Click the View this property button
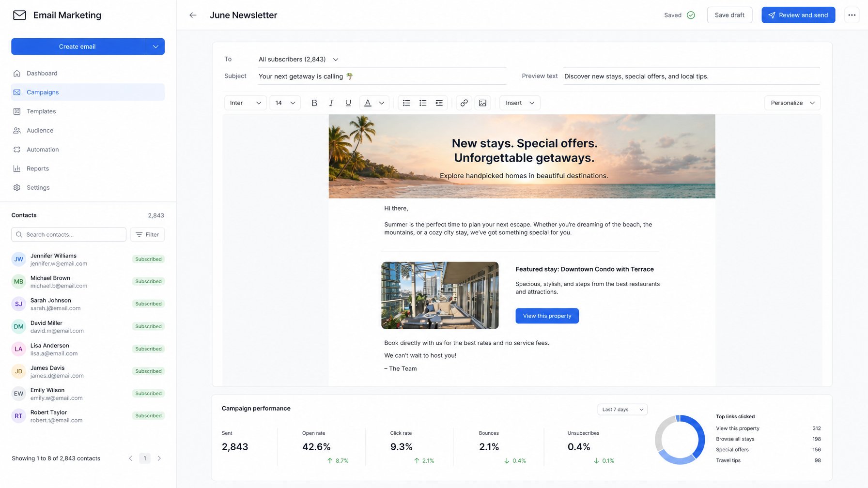This screenshot has height=488, width=868. point(547,316)
